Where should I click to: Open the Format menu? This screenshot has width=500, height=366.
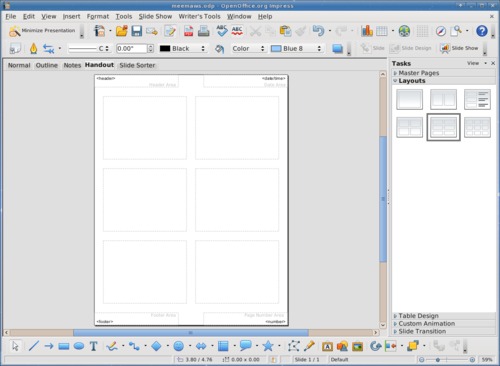(98, 16)
